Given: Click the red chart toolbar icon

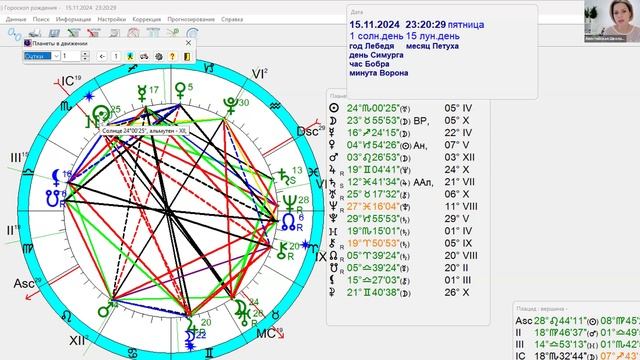Looking at the screenshot, I should pos(93,33).
